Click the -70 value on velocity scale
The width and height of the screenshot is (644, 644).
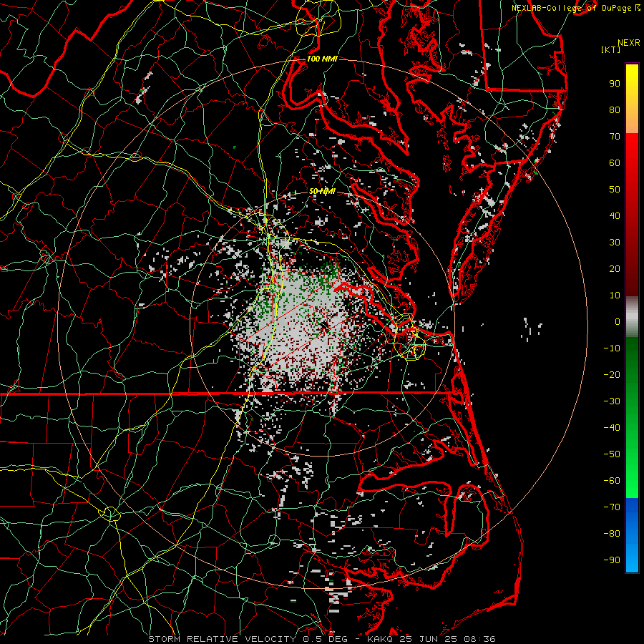pos(612,507)
